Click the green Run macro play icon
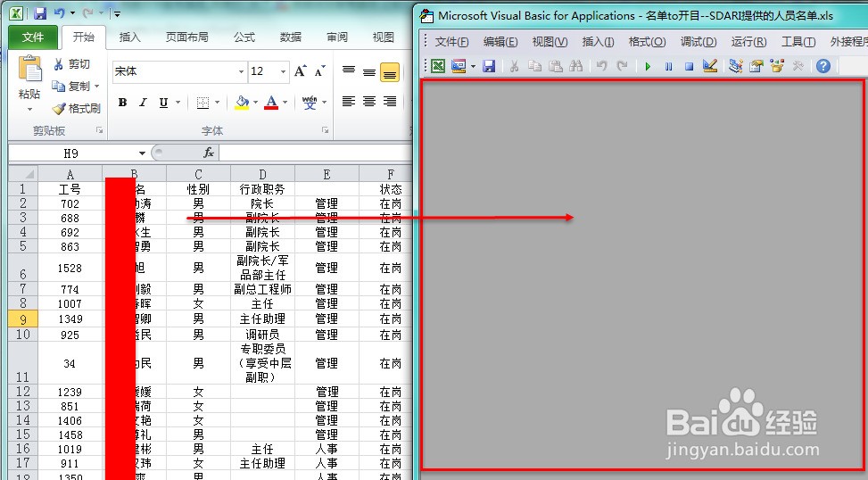The width and height of the screenshot is (868, 480). (648, 66)
